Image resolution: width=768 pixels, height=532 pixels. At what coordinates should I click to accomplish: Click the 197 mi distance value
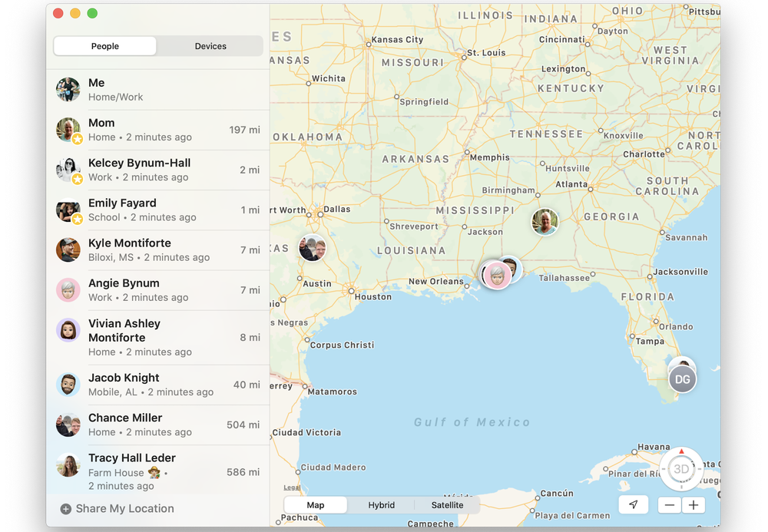click(244, 130)
